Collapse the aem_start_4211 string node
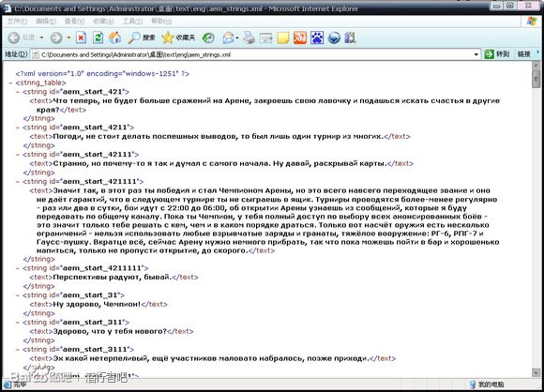The image size is (544, 392). pyautogui.click(x=17, y=128)
